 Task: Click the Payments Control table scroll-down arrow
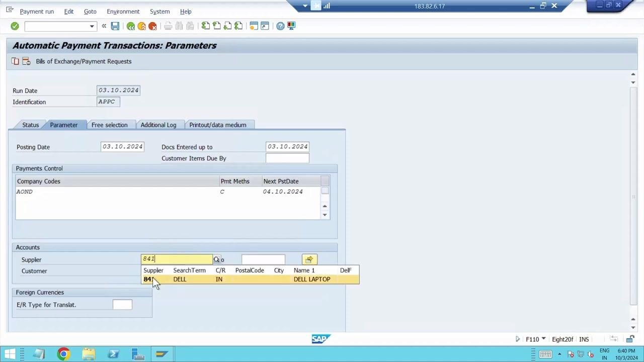(325, 215)
